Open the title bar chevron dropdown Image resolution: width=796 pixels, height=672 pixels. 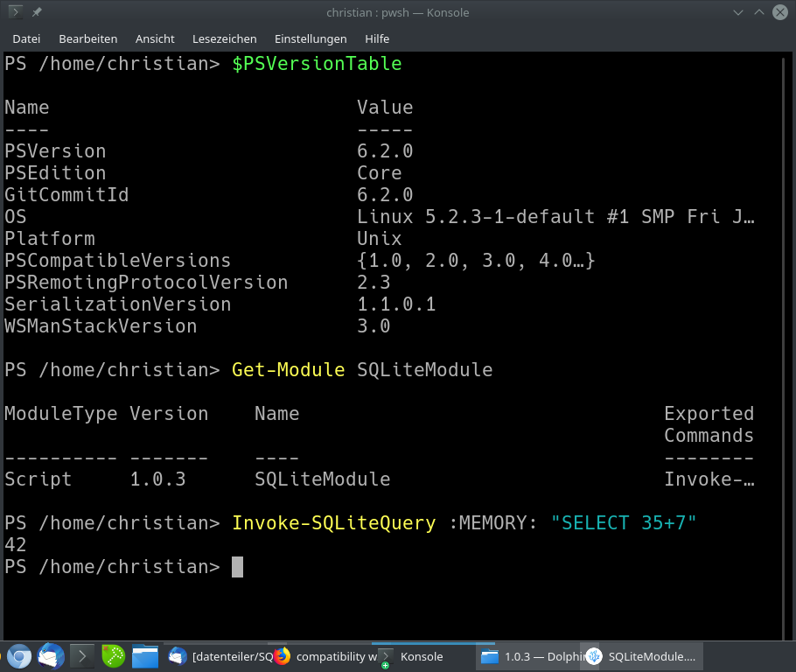(x=737, y=12)
